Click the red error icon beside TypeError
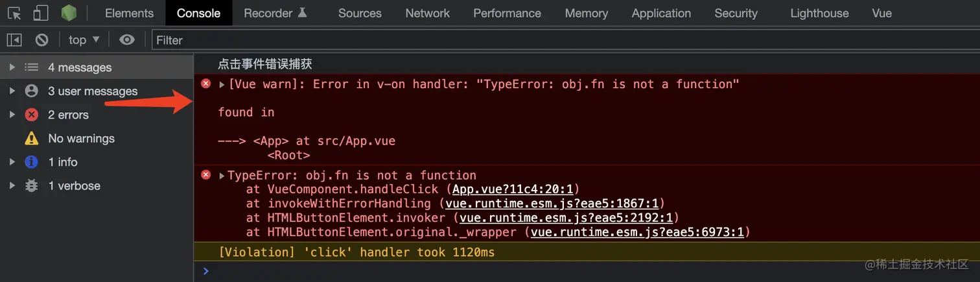 [x=206, y=175]
